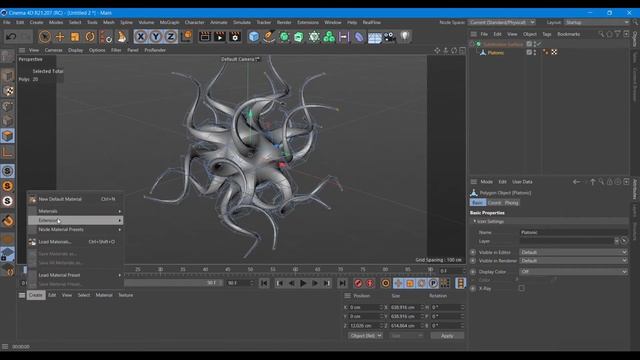The image size is (640, 360).
Task: Open Material Manager Texture menu
Action: pos(126,295)
